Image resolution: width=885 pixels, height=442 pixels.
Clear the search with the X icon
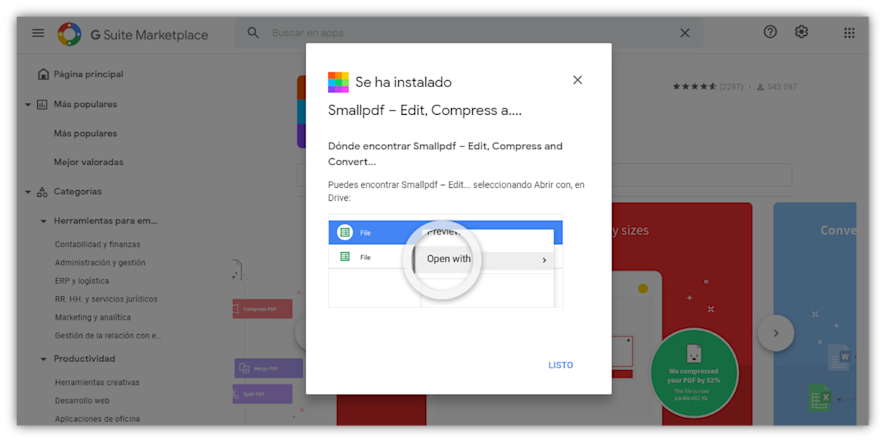tap(685, 33)
